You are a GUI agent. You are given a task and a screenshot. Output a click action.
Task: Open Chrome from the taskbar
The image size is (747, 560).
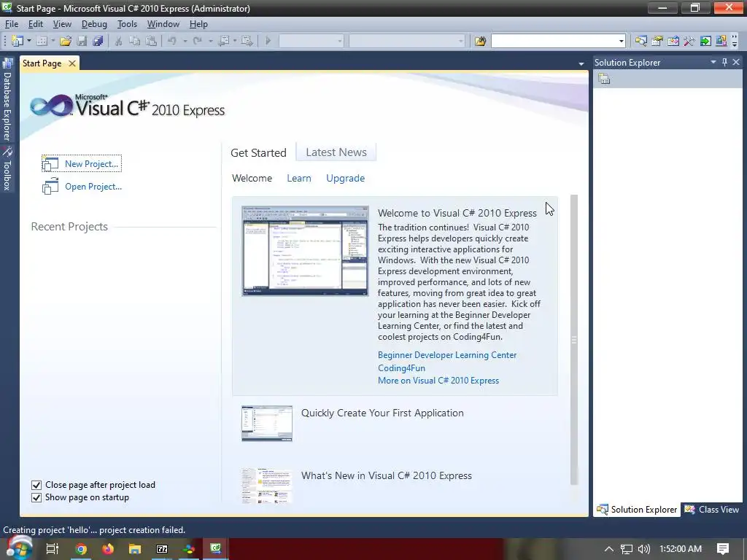coord(81,549)
